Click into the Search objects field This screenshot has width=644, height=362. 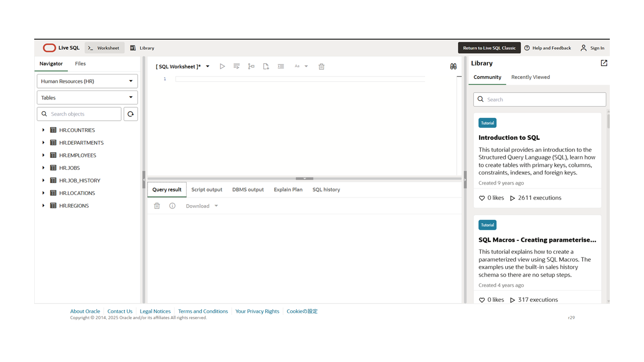coord(79,114)
